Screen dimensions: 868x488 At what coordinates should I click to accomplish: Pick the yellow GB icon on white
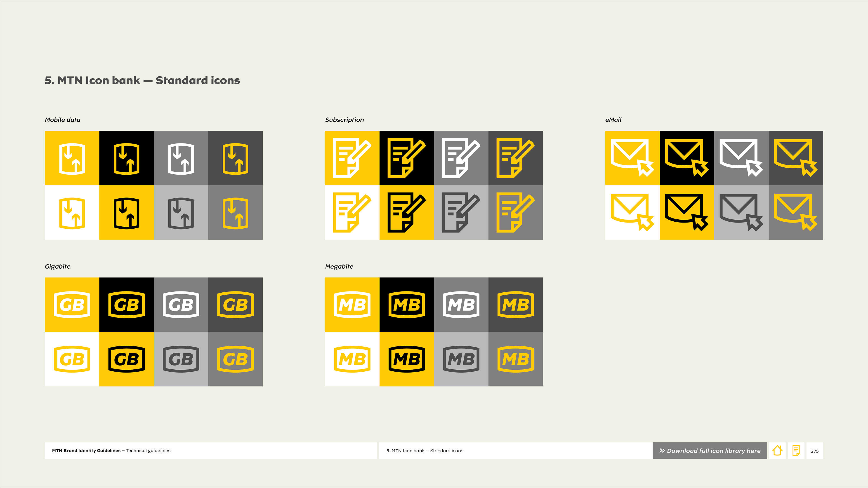72,359
